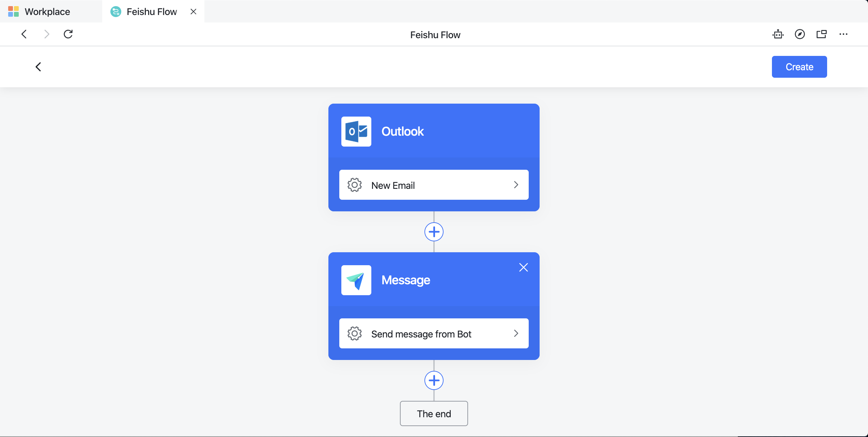Open the New Email trigger row
This screenshot has width=868, height=437.
tap(434, 185)
